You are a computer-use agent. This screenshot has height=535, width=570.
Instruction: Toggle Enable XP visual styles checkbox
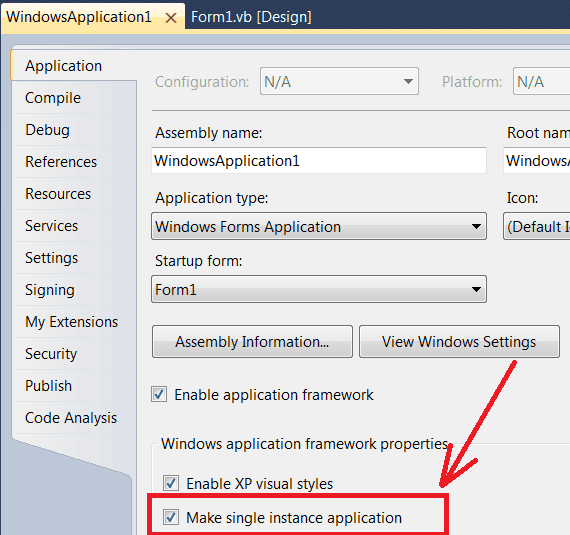tap(171, 483)
